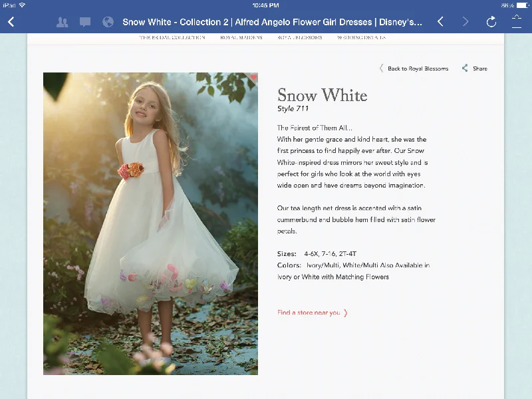Tap the battery indicator in the status bar
The width and height of the screenshot is (532, 399).
523,5
